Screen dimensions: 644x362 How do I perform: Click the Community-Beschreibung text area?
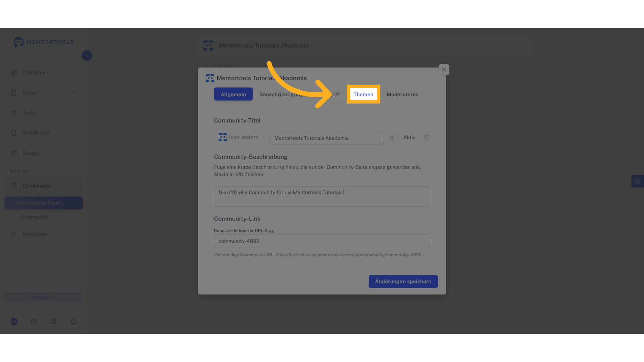coord(322,196)
